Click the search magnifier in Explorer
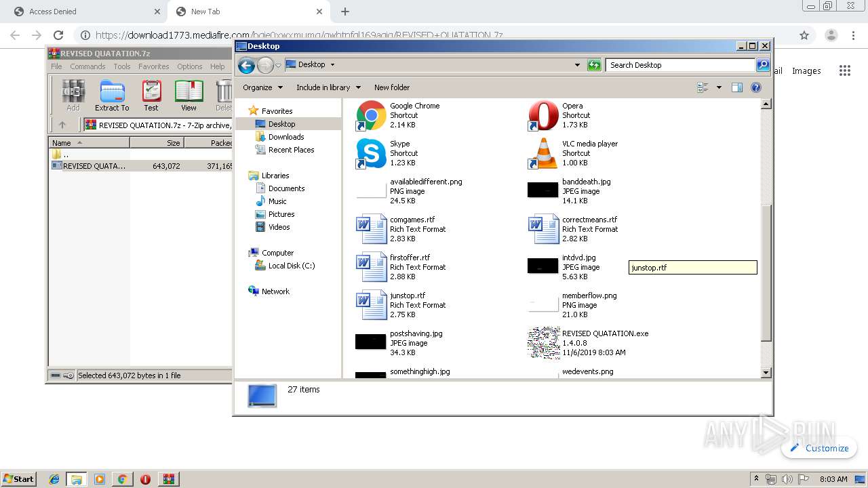The image size is (868, 488). pyautogui.click(x=763, y=65)
